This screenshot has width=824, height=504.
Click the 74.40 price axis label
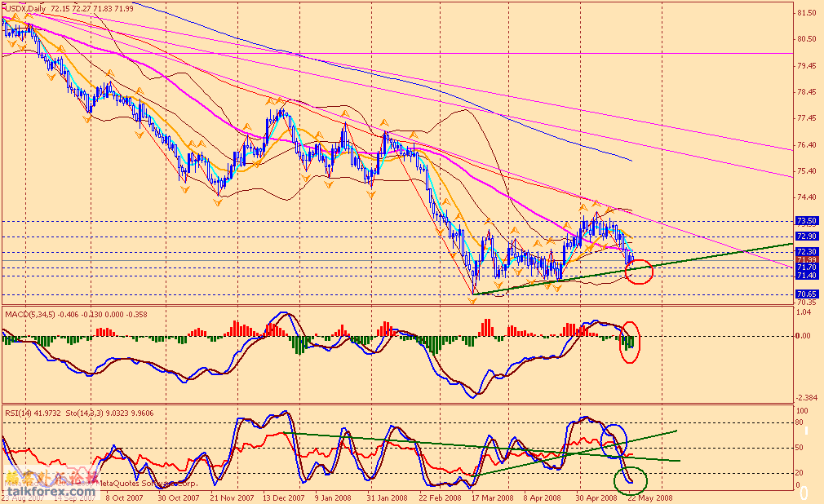[807, 197]
